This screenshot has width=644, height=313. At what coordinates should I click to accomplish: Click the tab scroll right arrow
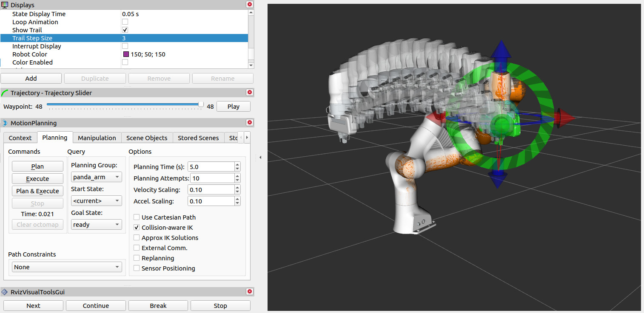click(247, 138)
